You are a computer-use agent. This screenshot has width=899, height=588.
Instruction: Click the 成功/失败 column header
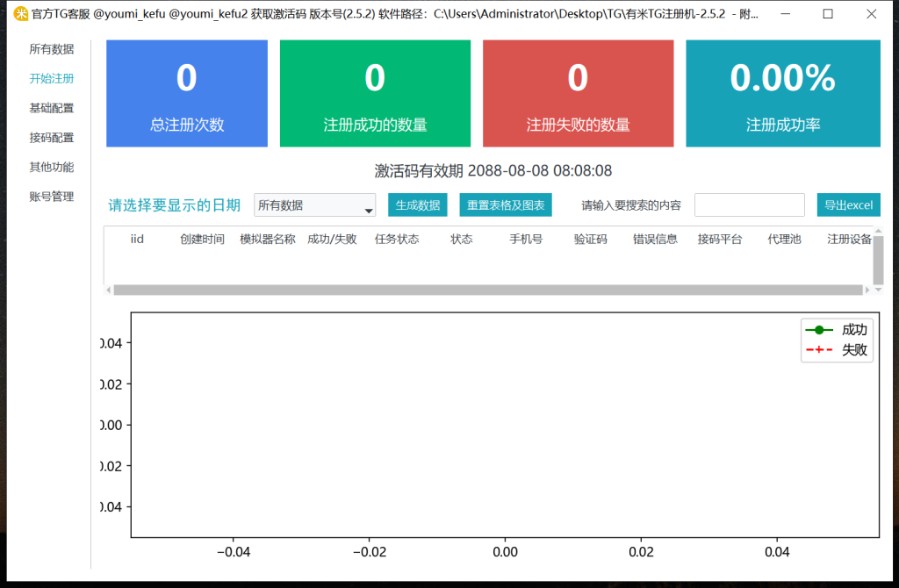pos(332,239)
